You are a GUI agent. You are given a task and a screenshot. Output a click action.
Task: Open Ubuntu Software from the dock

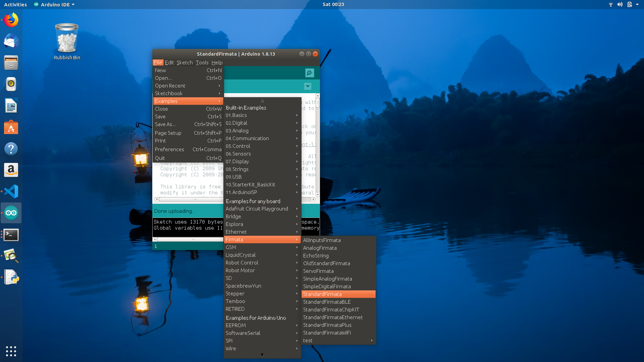coord(11,127)
